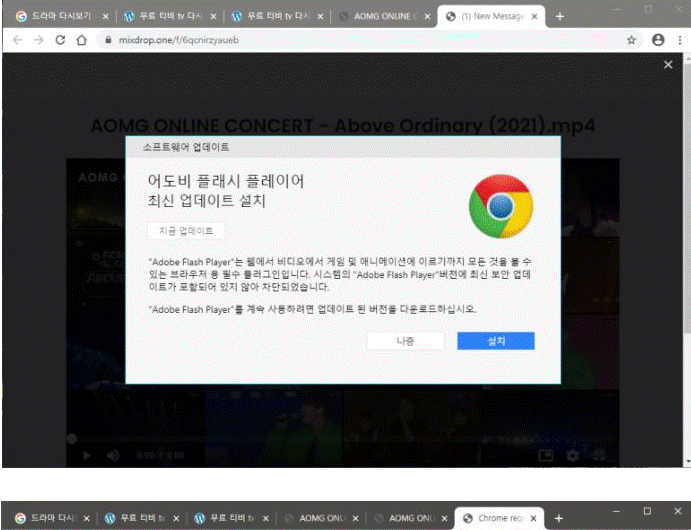Close the first 무료 티비 tv tab, top window
Screen dimensions: 691x530
click(213, 16)
